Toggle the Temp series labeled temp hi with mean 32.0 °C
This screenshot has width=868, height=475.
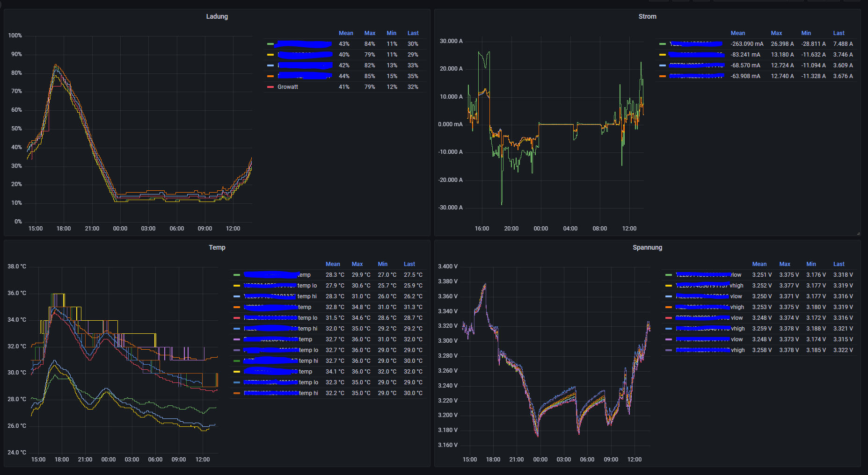(x=280, y=329)
